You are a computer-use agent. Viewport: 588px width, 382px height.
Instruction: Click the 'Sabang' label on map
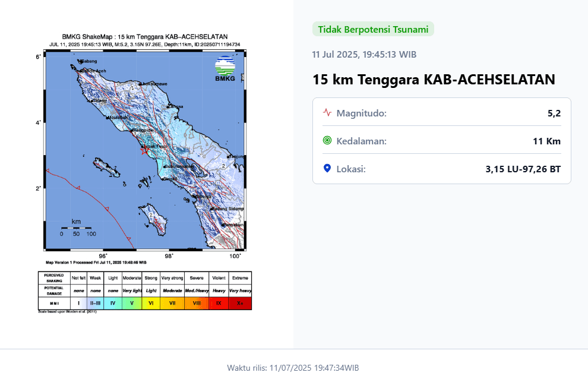click(x=89, y=61)
